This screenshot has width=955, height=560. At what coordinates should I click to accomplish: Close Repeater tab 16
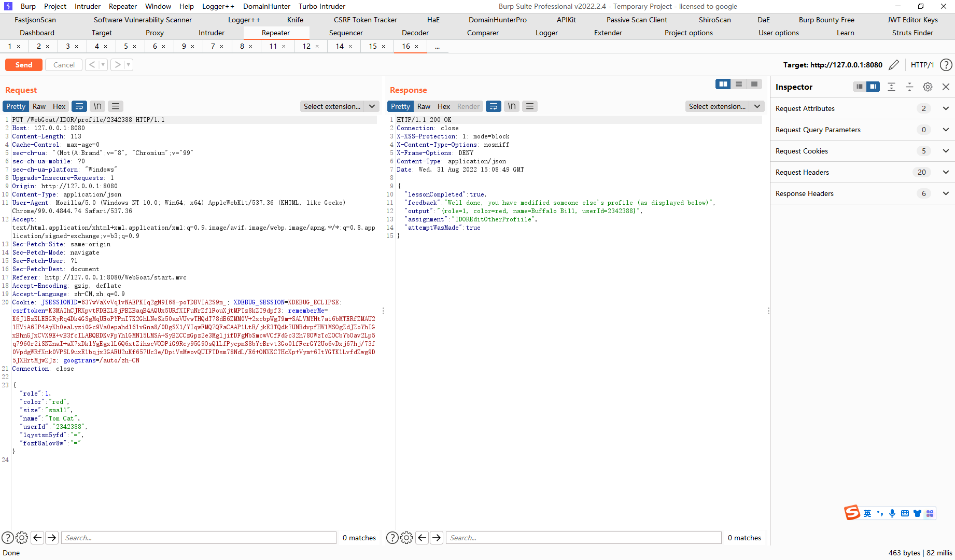(x=416, y=46)
